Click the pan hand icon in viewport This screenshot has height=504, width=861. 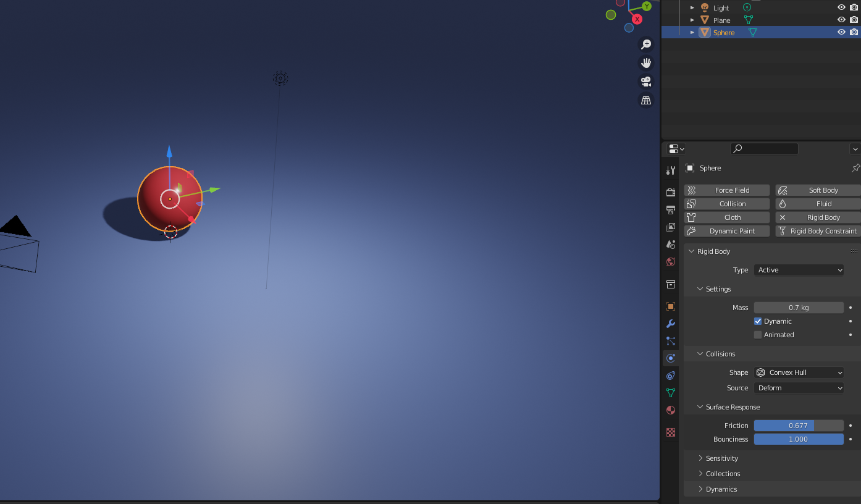click(x=646, y=63)
